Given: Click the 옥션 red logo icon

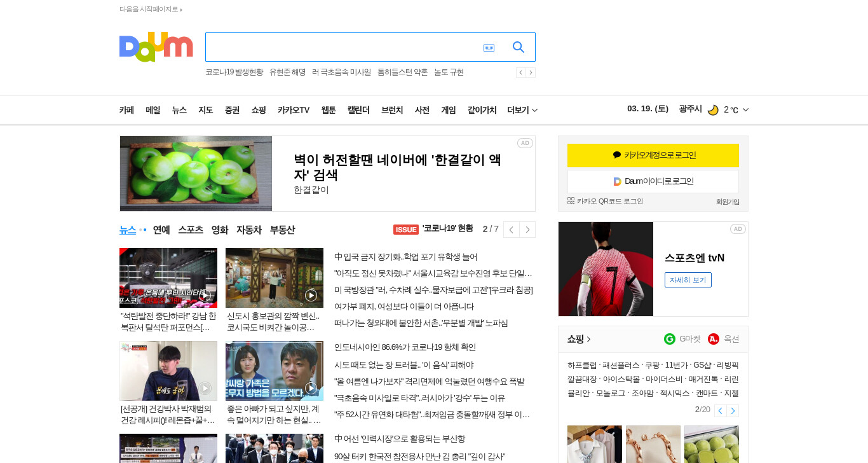Looking at the screenshot, I should pos(714,339).
